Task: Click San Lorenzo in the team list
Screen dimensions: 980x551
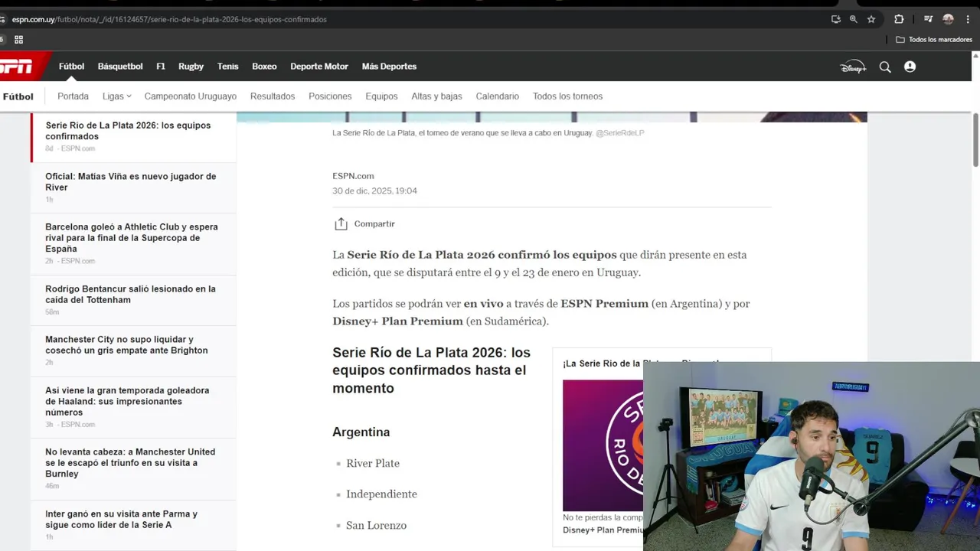Action: 376,525
